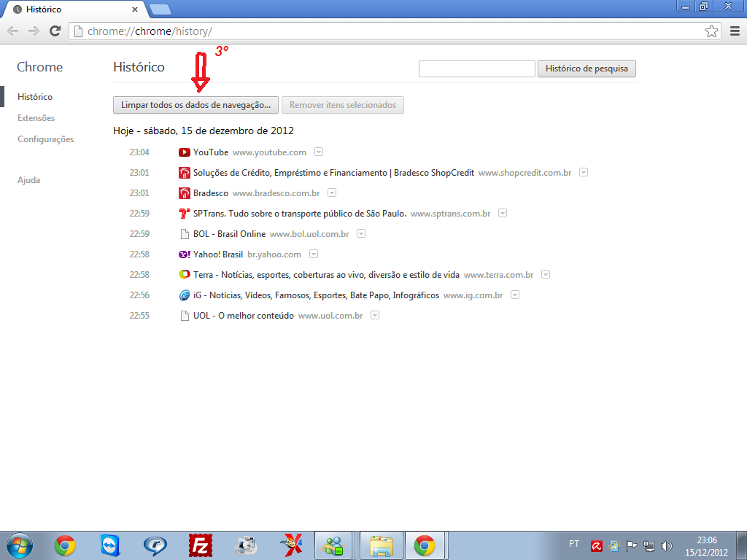Open the Bradesco ShopCredit history entry
The image size is (747, 560).
click(x=333, y=173)
